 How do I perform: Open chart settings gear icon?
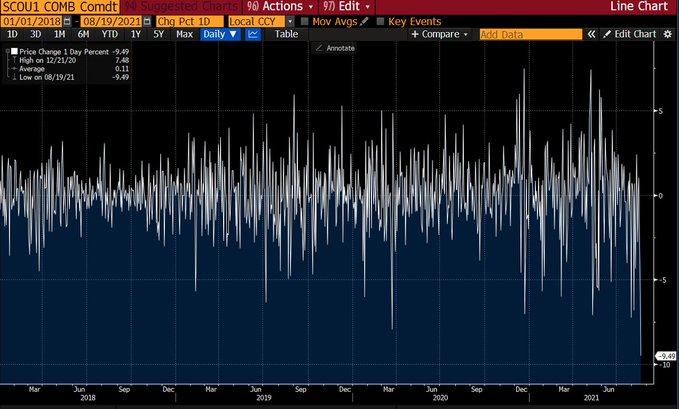[x=668, y=34]
